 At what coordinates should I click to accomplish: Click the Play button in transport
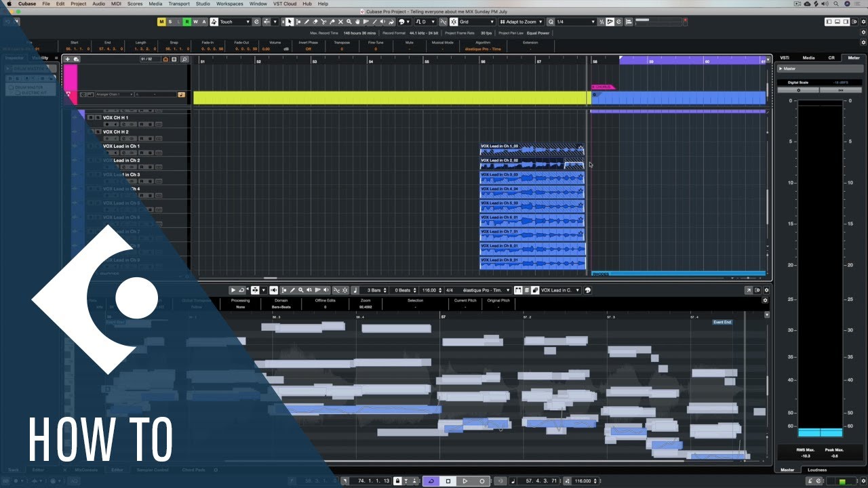pyautogui.click(x=465, y=481)
